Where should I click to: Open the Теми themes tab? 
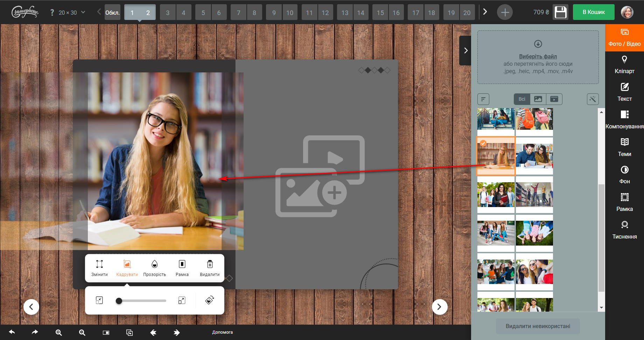pyautogui.click(x=624, y=147)
